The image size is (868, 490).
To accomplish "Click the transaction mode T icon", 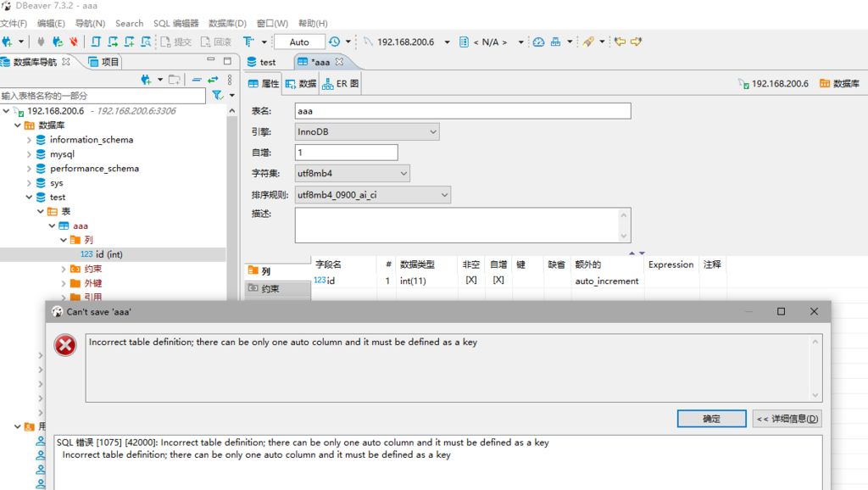I will 248,42.
